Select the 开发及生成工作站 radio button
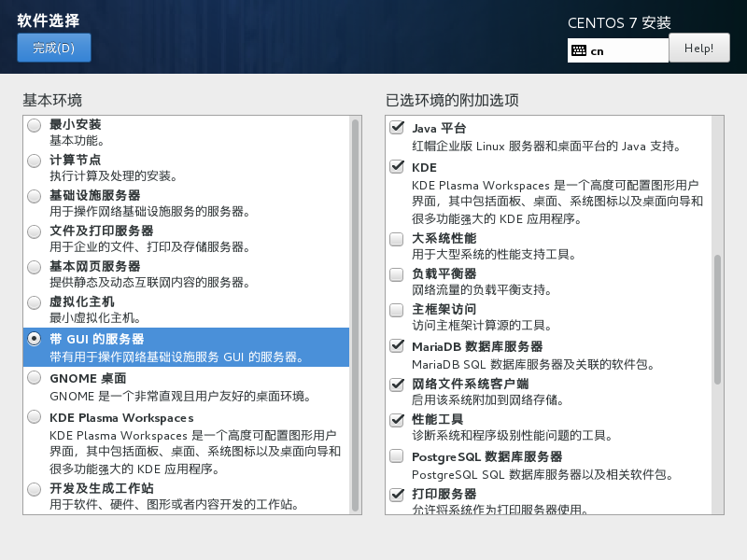 point(35,489)
